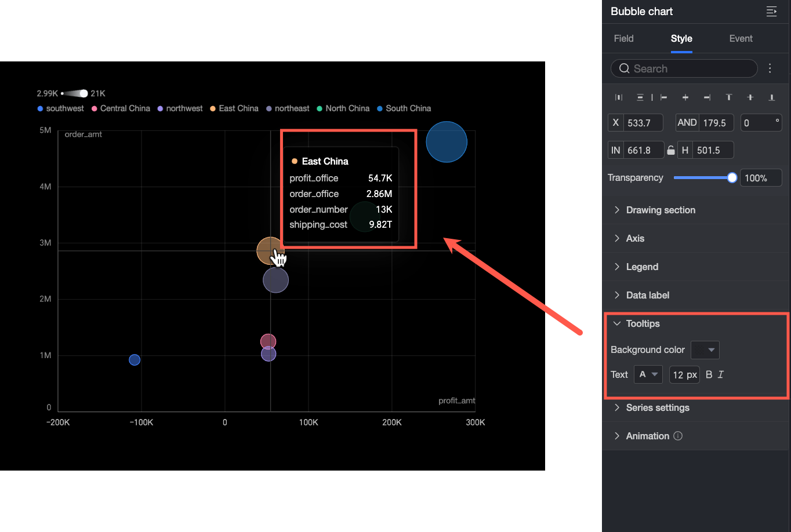Open the three-dot more options menu beside Search
Viewport: 791px width, 532px height.
click(x=770, y=68)
